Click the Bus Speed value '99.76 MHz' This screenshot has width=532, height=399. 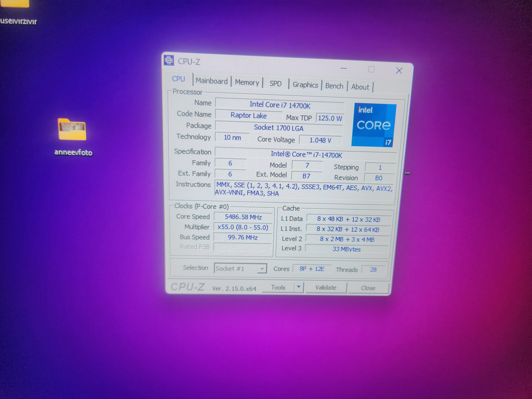[243, 237]
